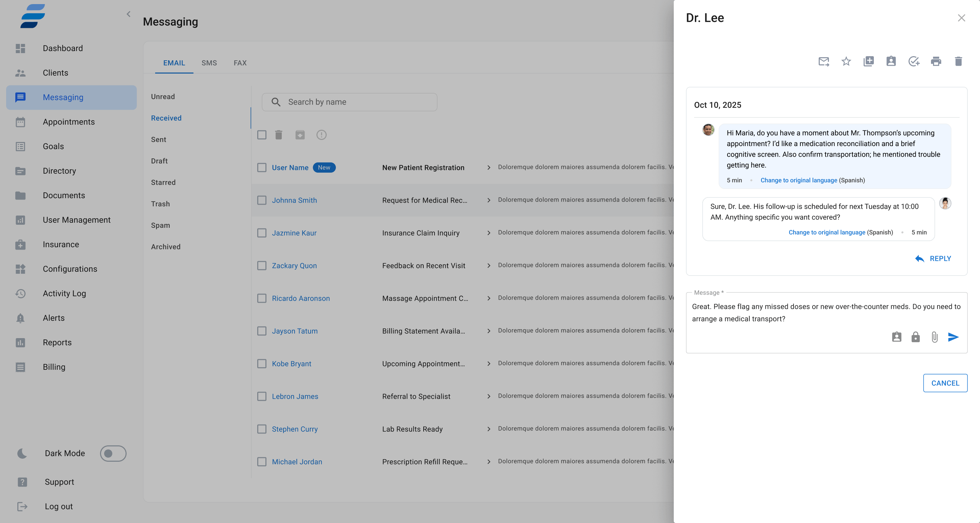
Task: Click the star icon in Dr. Lee panel
Action: pyautogui.click(x=846, y=61)
